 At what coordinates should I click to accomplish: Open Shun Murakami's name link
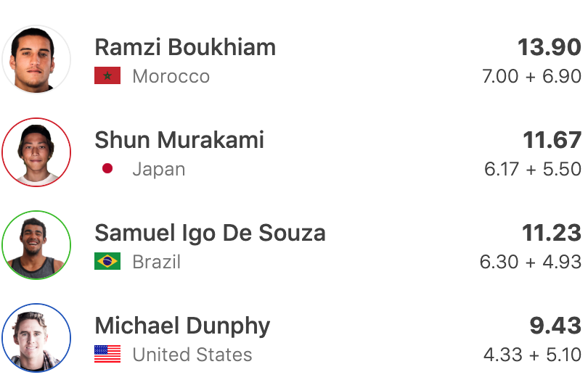point(179,140)
